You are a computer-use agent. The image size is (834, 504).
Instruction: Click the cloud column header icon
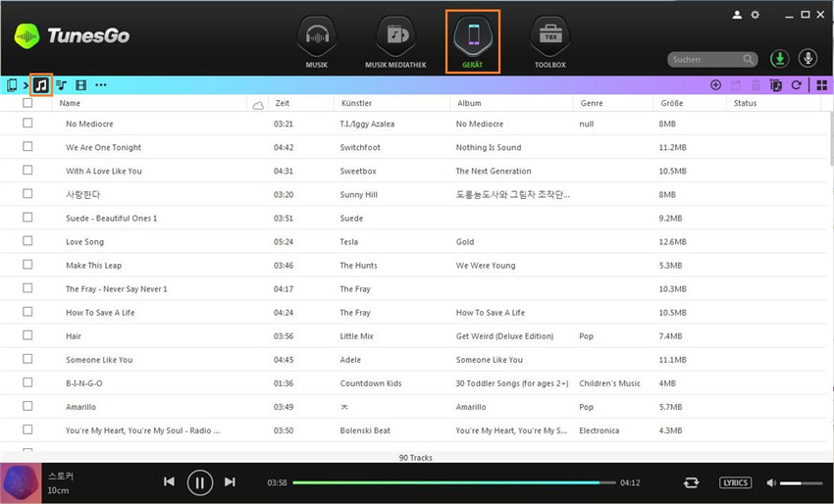[x=258, y=105]
